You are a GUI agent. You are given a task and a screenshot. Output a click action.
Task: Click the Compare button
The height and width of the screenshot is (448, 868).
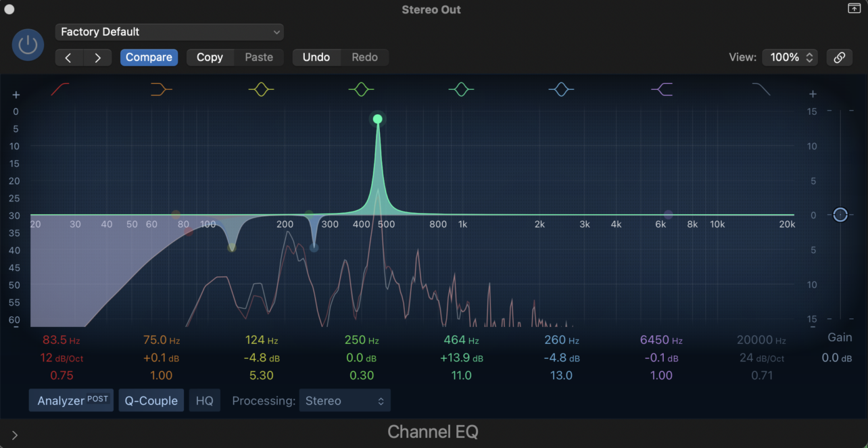click(149, 57)
